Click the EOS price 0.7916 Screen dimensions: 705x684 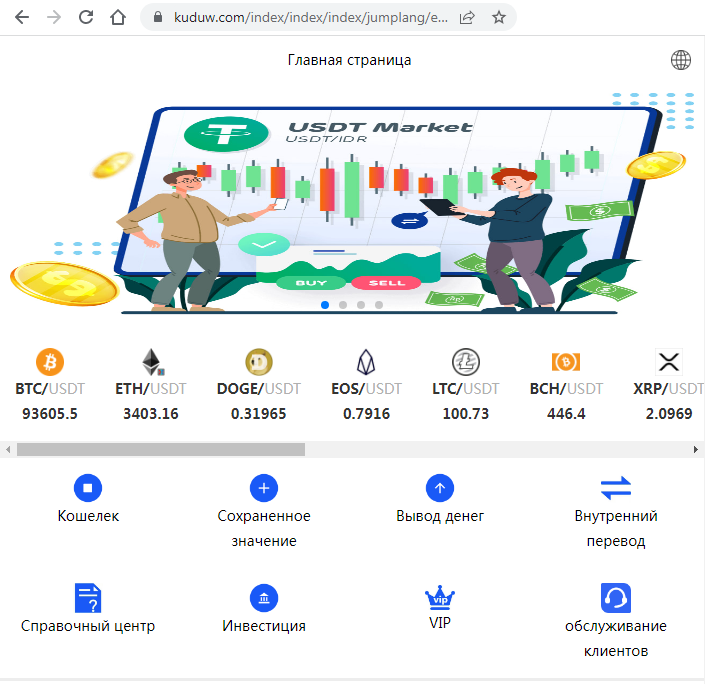click(x=366, y=414)
